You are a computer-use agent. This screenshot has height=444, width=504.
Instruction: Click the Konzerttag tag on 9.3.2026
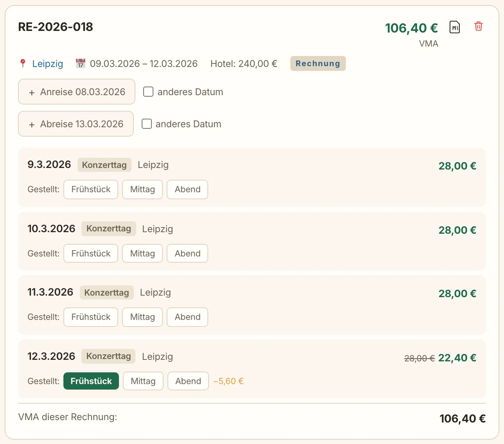(104, 165)
